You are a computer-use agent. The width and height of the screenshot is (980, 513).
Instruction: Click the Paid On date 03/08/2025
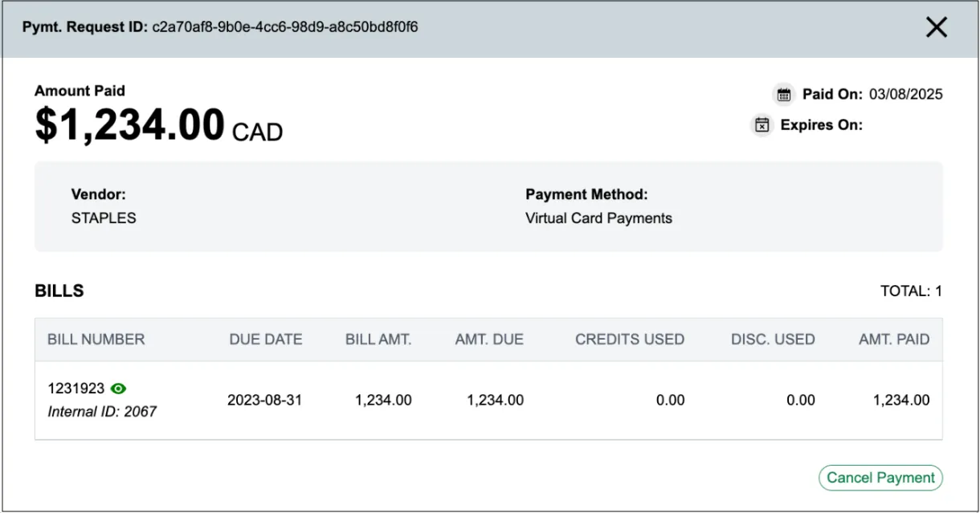[x=906, y=95]
